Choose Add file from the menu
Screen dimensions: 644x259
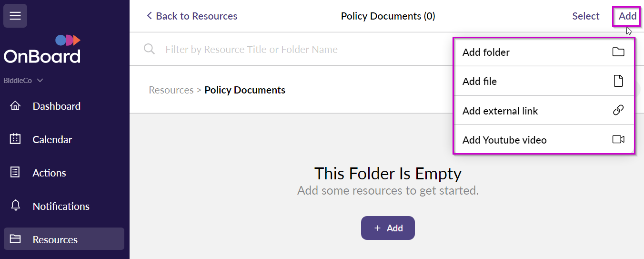[x=480, y=82]
